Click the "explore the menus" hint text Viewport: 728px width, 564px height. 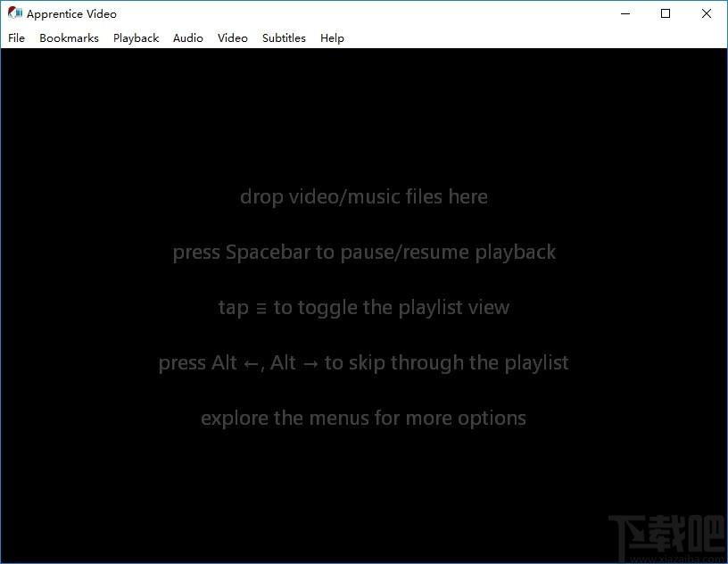pos(363,419)
